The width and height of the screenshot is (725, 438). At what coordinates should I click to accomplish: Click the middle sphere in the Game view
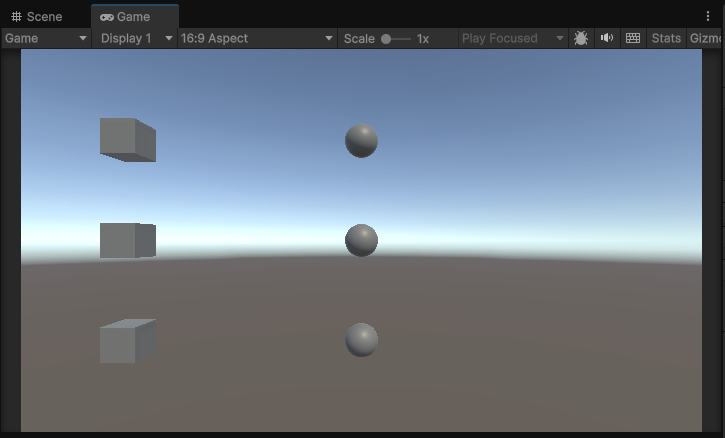[361, 240]
